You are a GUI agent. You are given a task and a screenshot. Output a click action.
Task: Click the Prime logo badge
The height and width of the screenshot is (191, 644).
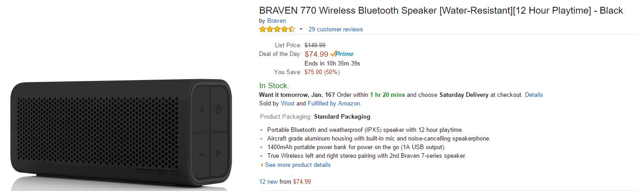342,54
